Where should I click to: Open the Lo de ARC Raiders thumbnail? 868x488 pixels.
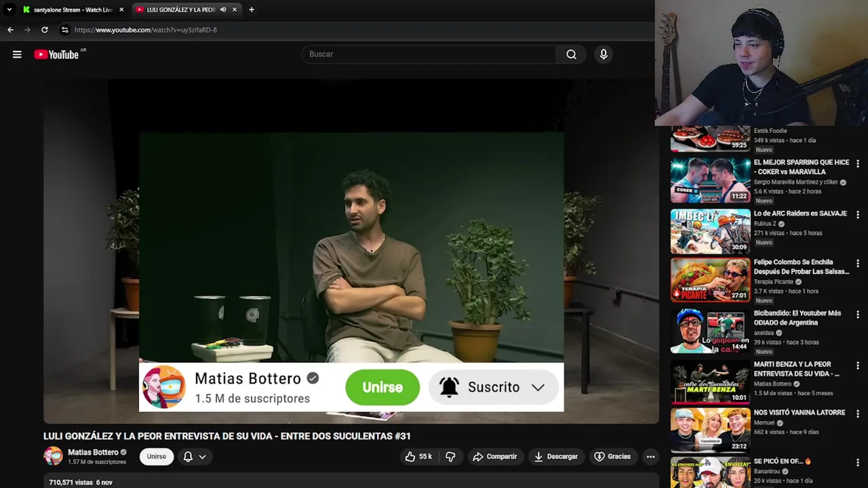tap(711, 232)
